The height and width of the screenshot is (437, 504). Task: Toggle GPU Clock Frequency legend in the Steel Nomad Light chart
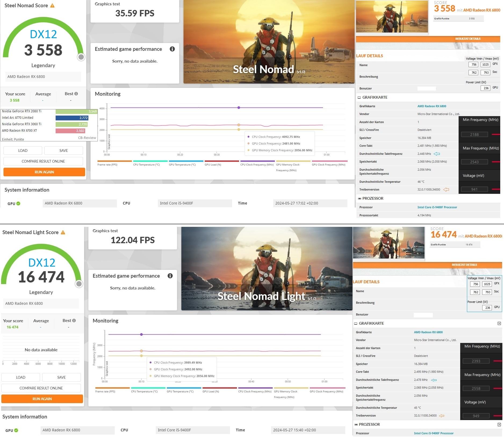[x=327, y=390]
